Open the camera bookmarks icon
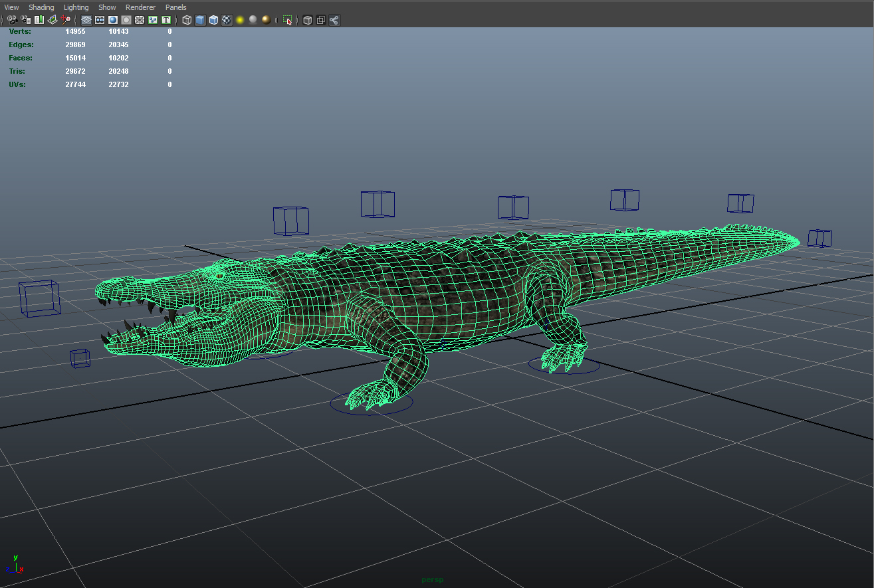 pyautogui.click(x=38, y=20)
